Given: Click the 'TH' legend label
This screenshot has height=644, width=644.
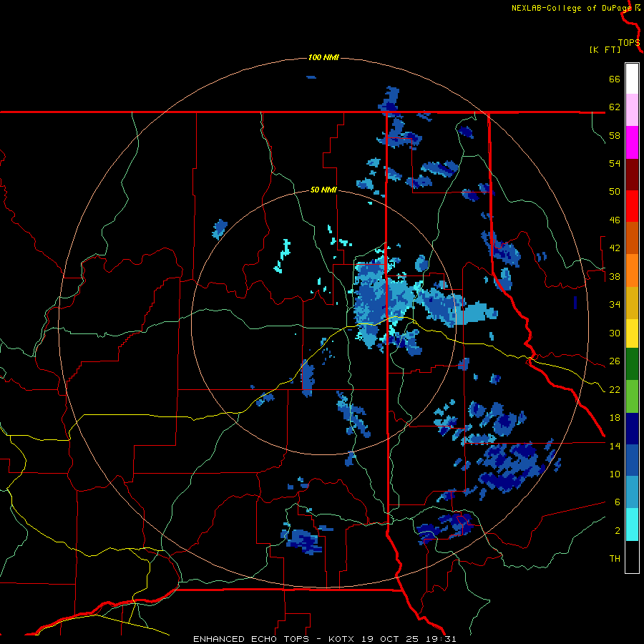Looking at the screenshot, I should 615,559.
